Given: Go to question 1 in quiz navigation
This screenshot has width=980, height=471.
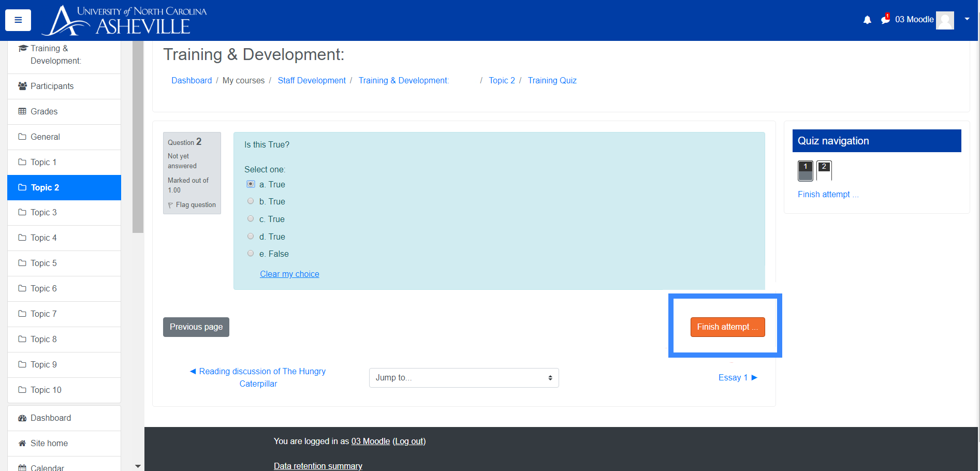Looking at the screenshot, I should pos(805,171).
